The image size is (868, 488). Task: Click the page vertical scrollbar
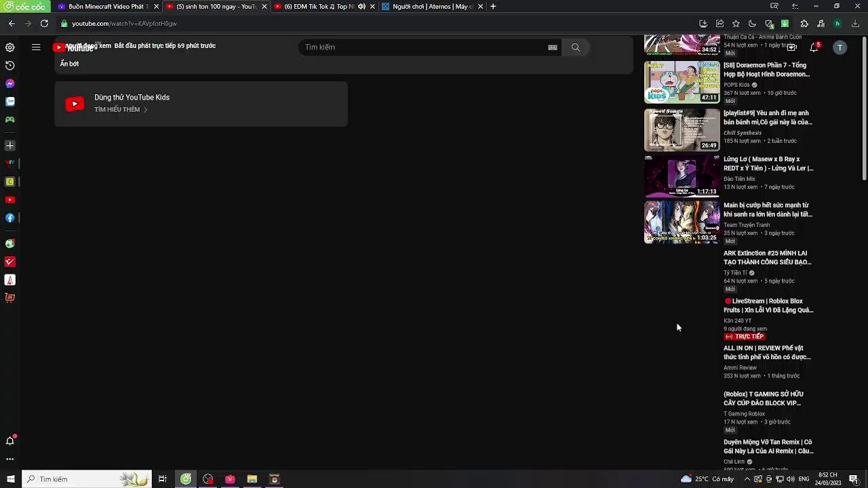(864, 108)
